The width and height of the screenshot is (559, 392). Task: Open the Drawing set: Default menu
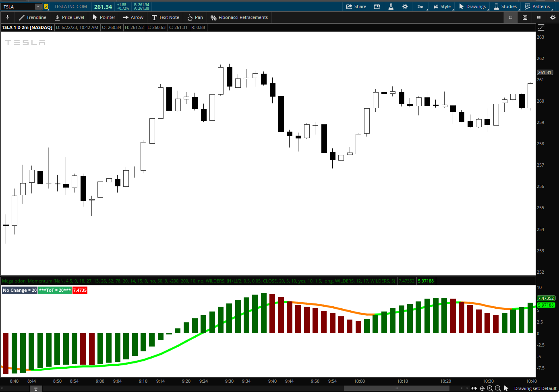tap(535, 388)
